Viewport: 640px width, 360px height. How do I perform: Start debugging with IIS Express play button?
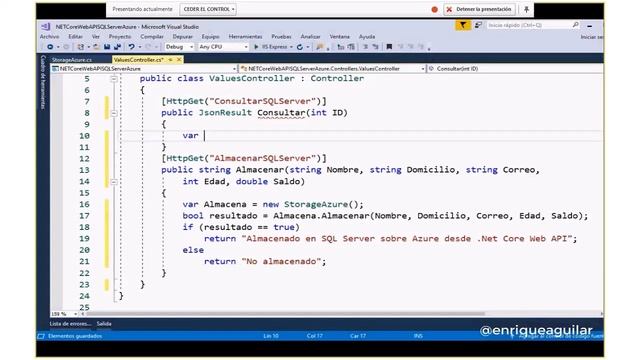[x=256, y=47]
